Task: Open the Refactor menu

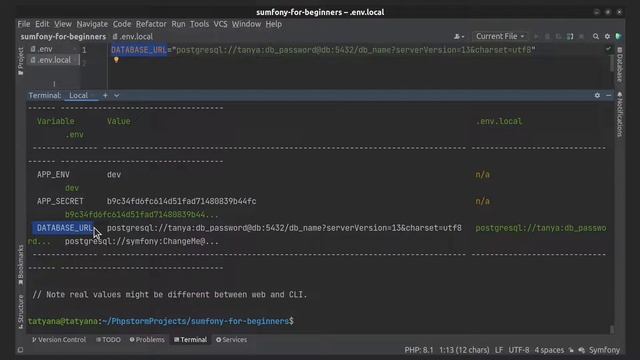Action: tap(151, 24)
